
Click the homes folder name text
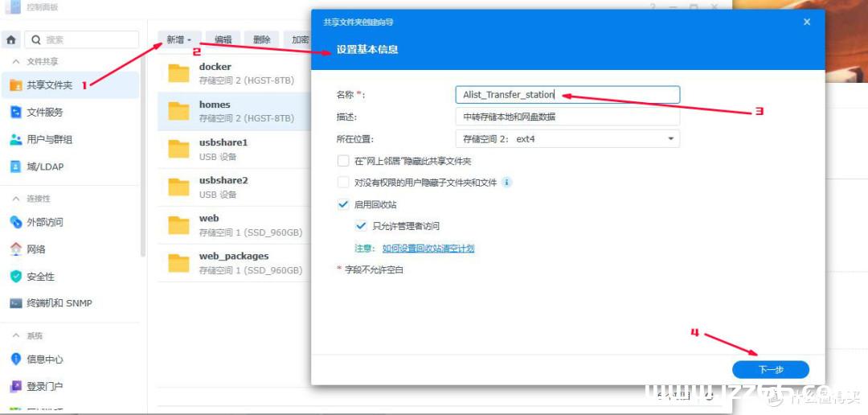point(215,105)
